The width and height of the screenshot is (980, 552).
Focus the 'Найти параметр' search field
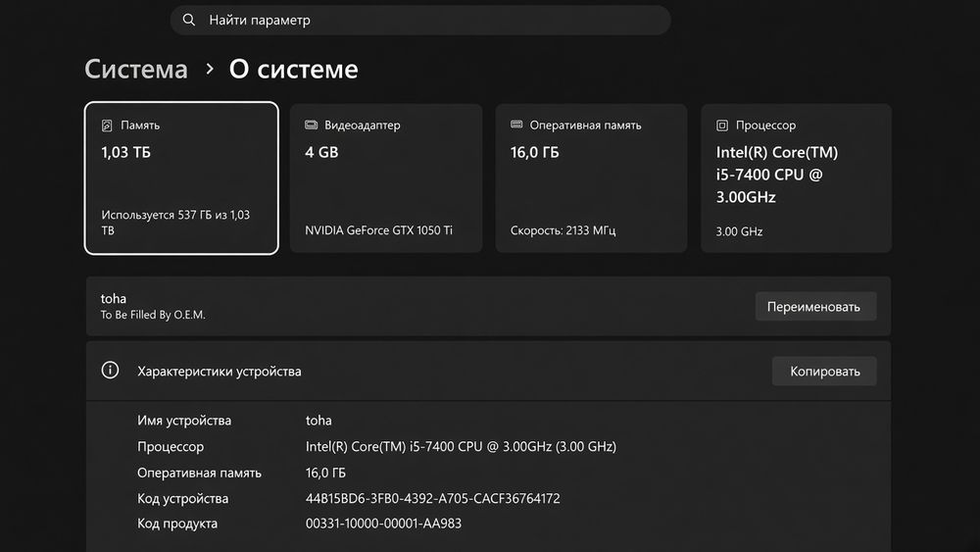420,20
